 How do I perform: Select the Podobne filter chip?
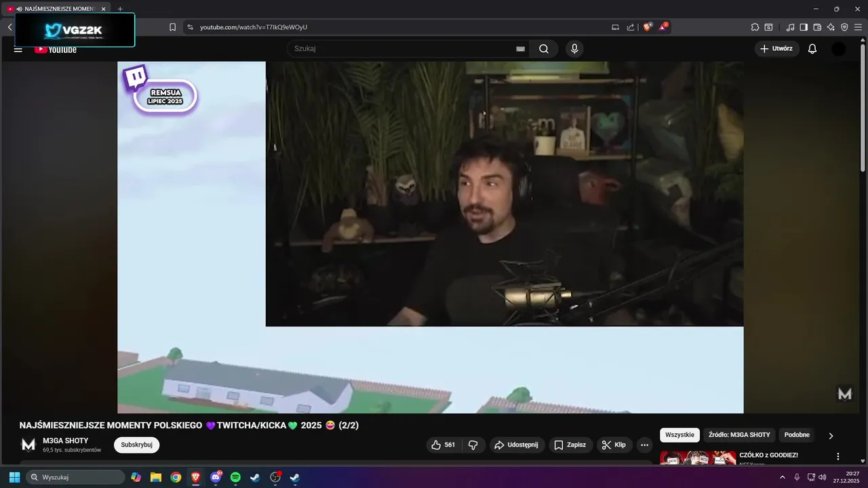pos(797,435)
